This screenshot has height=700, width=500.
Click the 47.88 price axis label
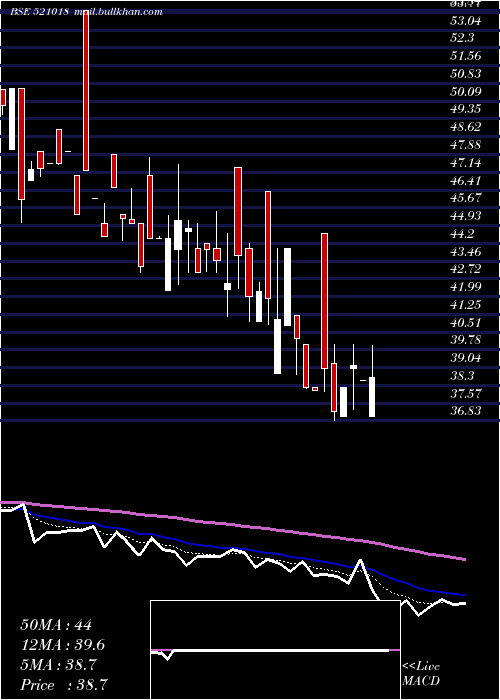pyautogui.click(x=466, y=145)
